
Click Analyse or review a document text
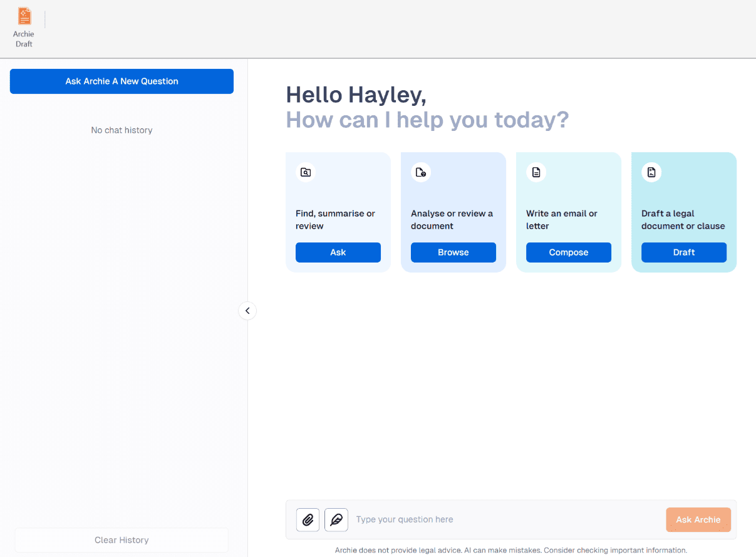pos(452,220)
